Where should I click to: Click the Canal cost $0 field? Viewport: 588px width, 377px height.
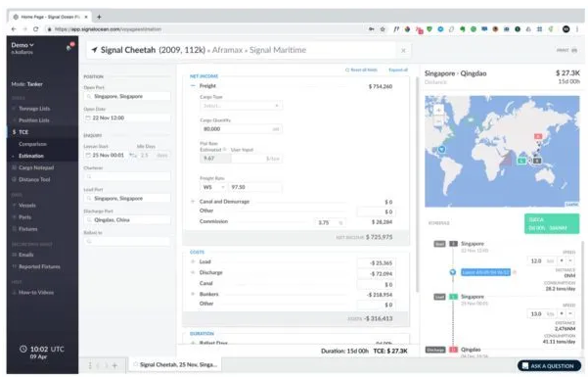pyautogui.click(x=376, y=285)
